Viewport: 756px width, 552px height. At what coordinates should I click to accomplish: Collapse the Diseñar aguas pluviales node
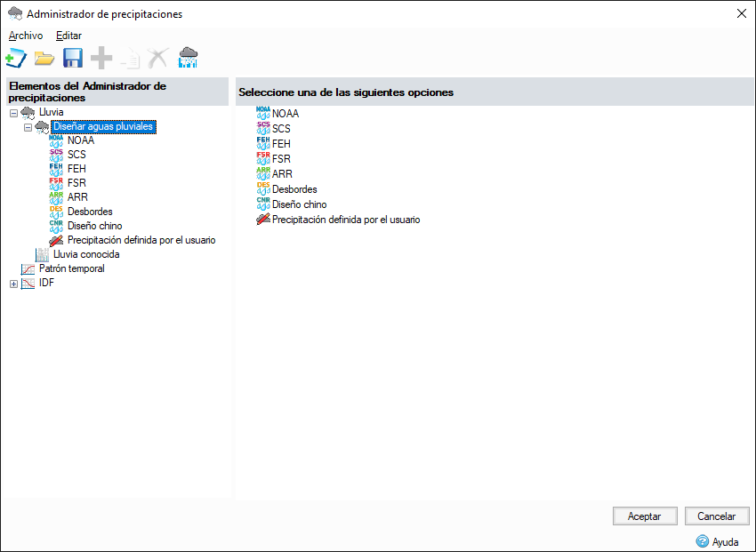pyautogui.click(x=28, y=127)
